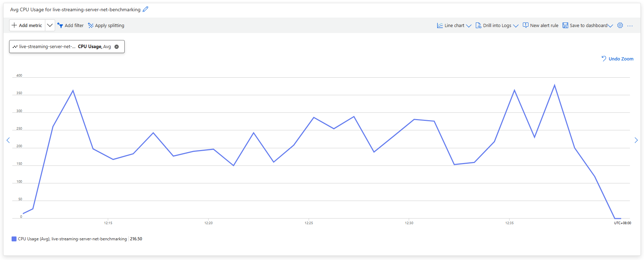
Task: Click the Apply splitting icon
Action: pyautogui.click(x=91, y=25)
